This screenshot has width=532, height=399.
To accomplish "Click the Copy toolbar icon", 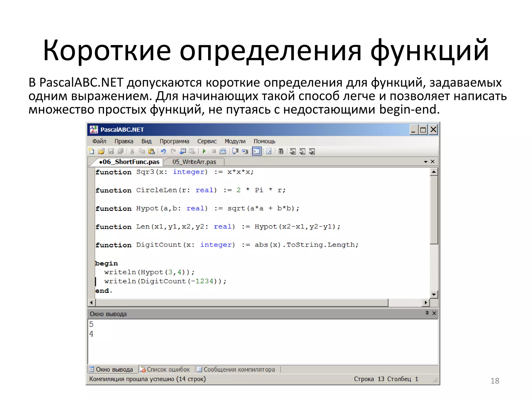I will pyautogui.click(x=142, y=151).
